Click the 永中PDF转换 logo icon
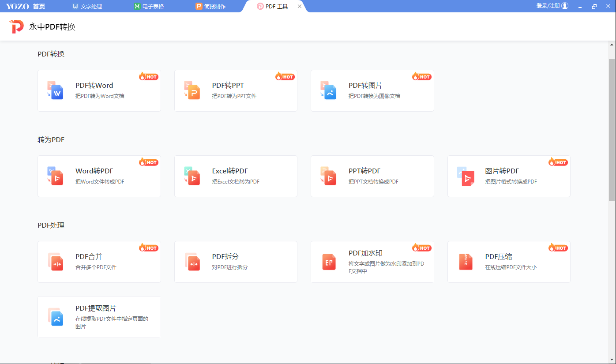Image resolution: width=616 pixels, height=364 pixels. click(x=17, y=26)
